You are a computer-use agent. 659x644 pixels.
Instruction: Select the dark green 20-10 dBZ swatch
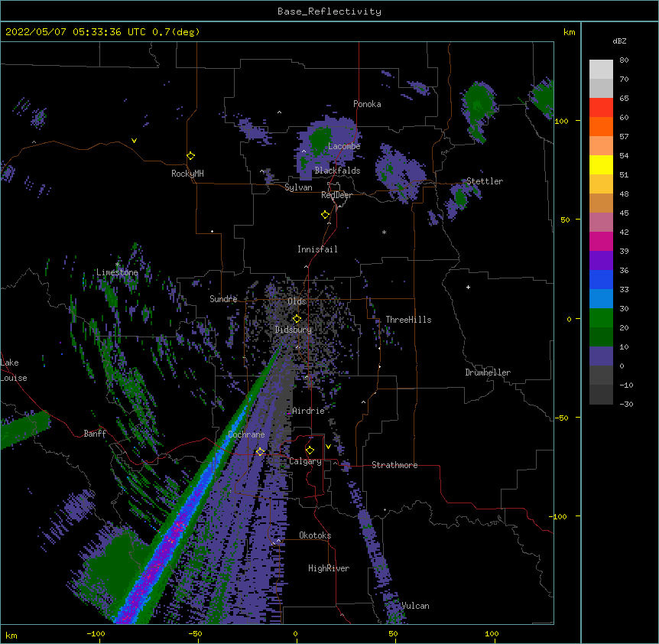[x=601, y=337]
